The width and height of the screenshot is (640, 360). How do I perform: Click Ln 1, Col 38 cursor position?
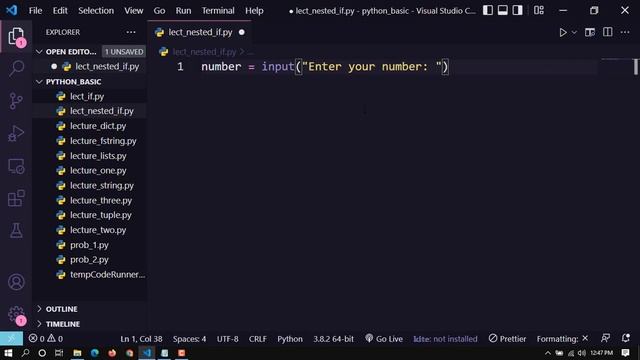click(141, 339)
